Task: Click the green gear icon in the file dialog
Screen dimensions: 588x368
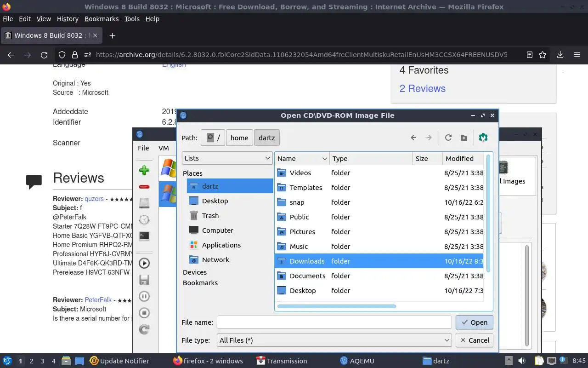Action: click(x=483, y=138)
